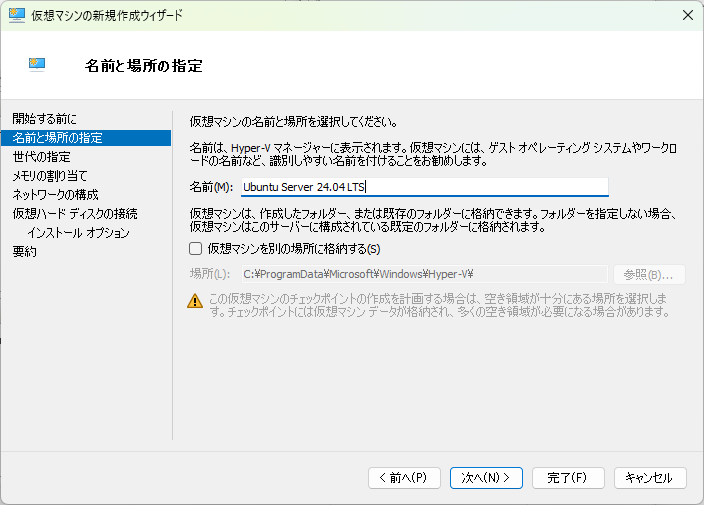This screenshot has height=505, width=704.
Task: Select インストール オプション sub-step
Action: click(78, 233)
